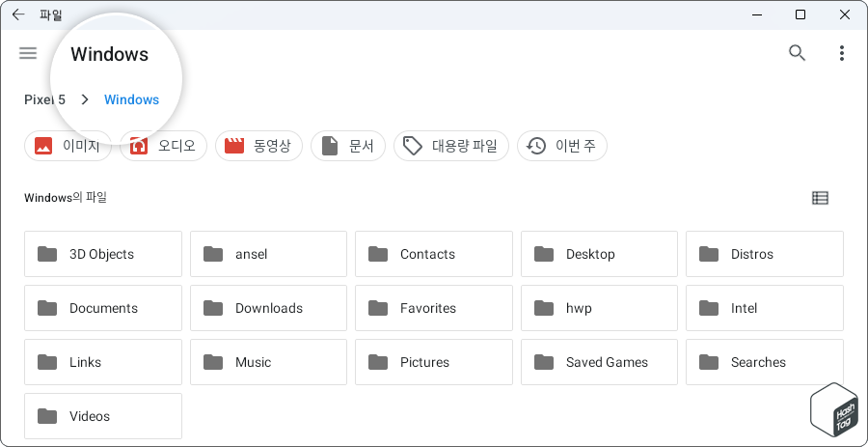Open the Searches folder
Screen dimensions: 868x447
765,362
